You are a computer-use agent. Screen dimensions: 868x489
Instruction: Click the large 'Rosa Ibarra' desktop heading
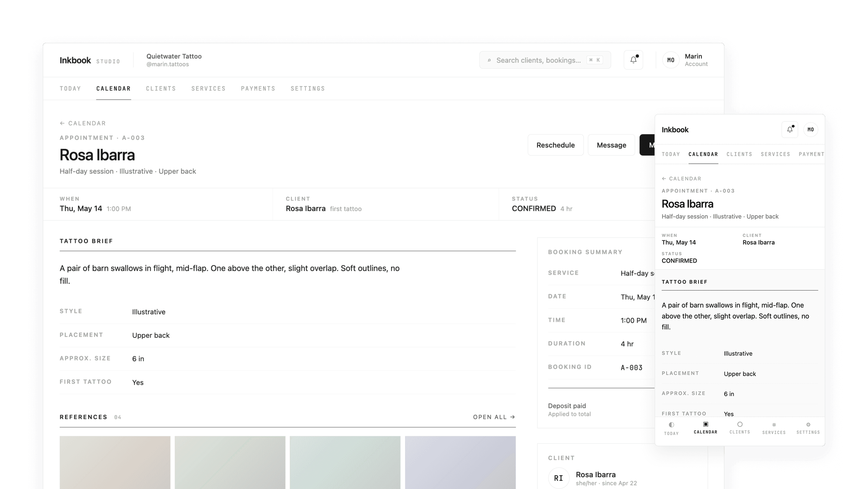click(97, 155)
